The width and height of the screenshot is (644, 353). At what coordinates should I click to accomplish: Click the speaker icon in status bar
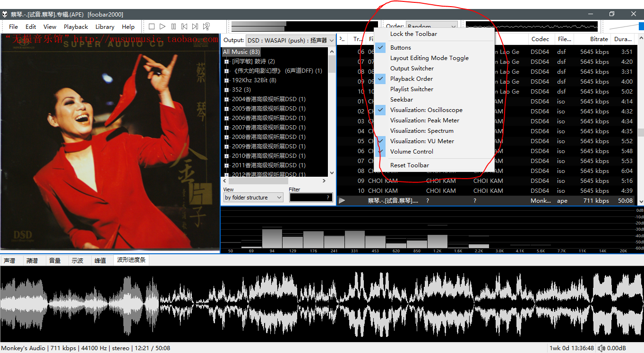coord(601,348)
